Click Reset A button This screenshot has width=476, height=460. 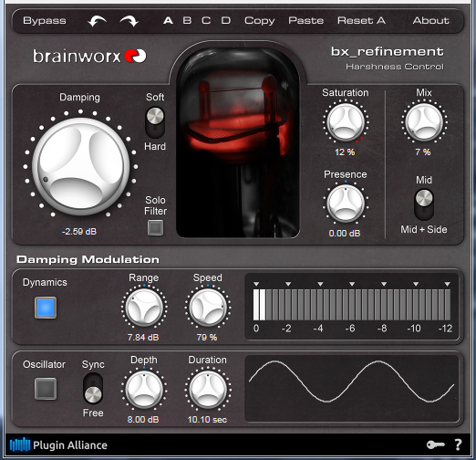pos(361,21)
